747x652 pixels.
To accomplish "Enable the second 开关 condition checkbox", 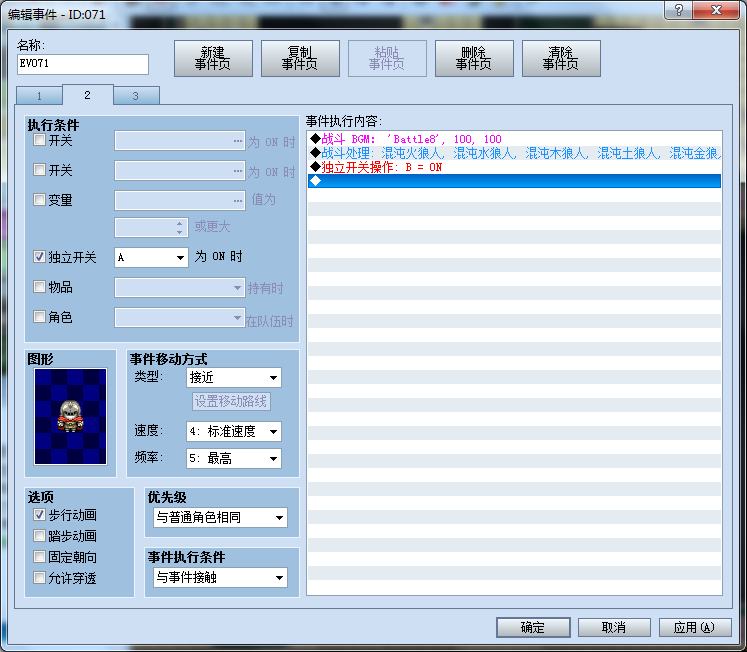I will [x=39, y=170].
